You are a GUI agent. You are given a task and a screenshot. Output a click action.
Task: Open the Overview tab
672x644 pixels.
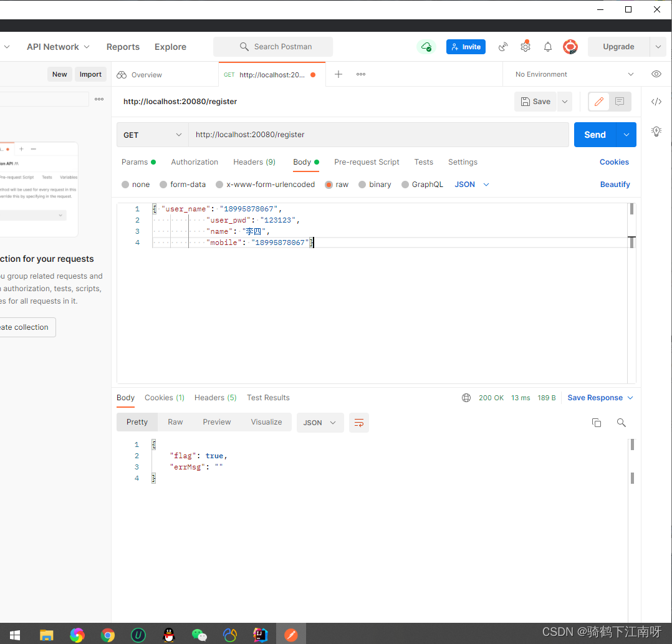[x=140, y=75]
